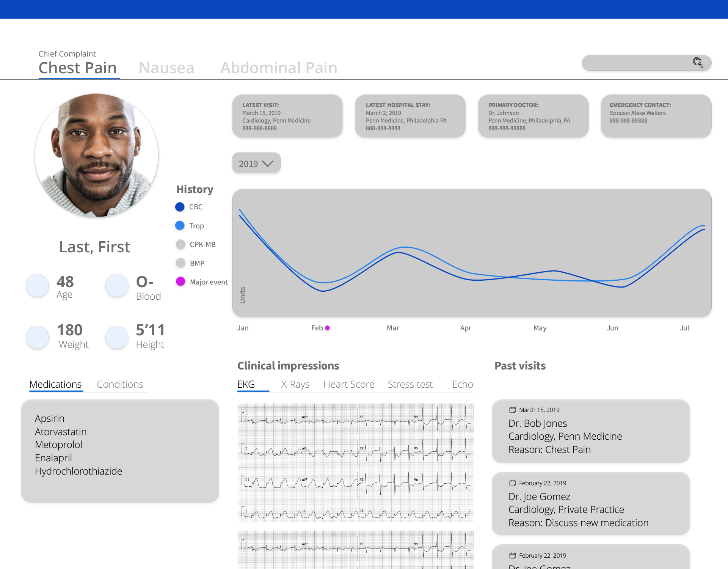Click the Weight circle icon
The width and height of the screenshot is (728, 569).
click(x=37, y=337)
